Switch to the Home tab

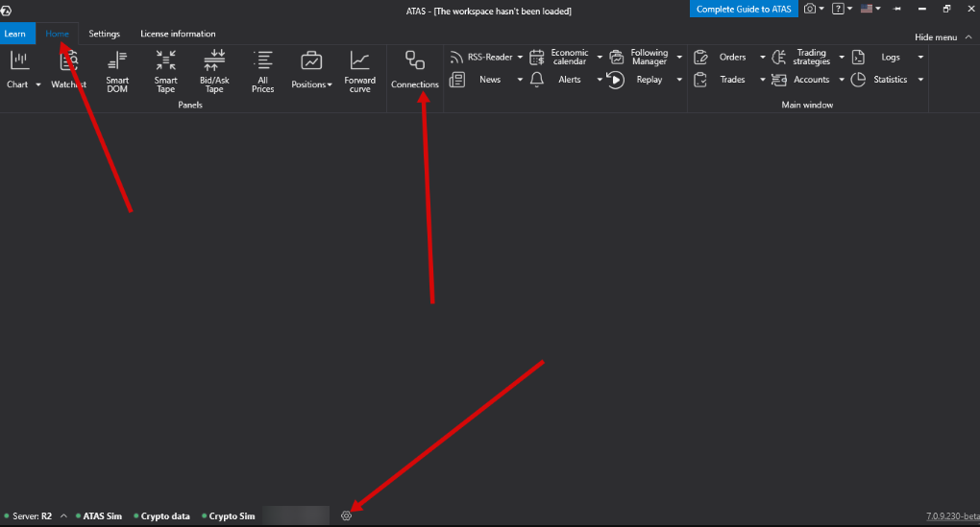[57, 34]
